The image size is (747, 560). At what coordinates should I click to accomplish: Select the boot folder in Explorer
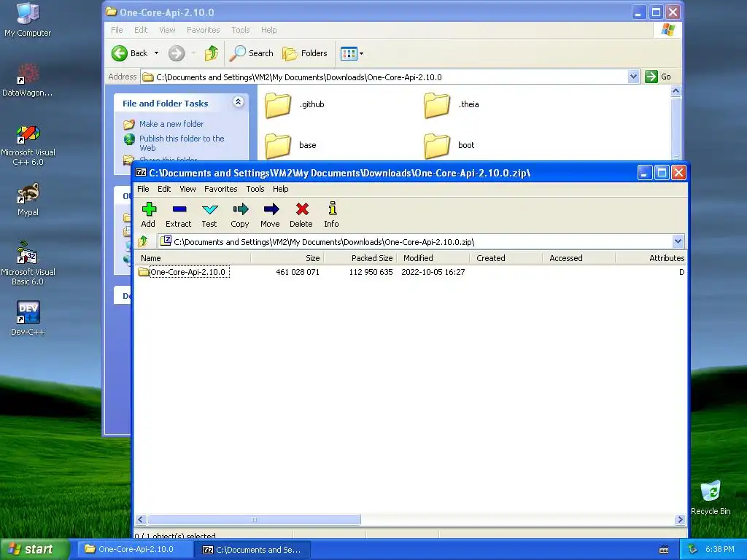(x=449, y=145)
